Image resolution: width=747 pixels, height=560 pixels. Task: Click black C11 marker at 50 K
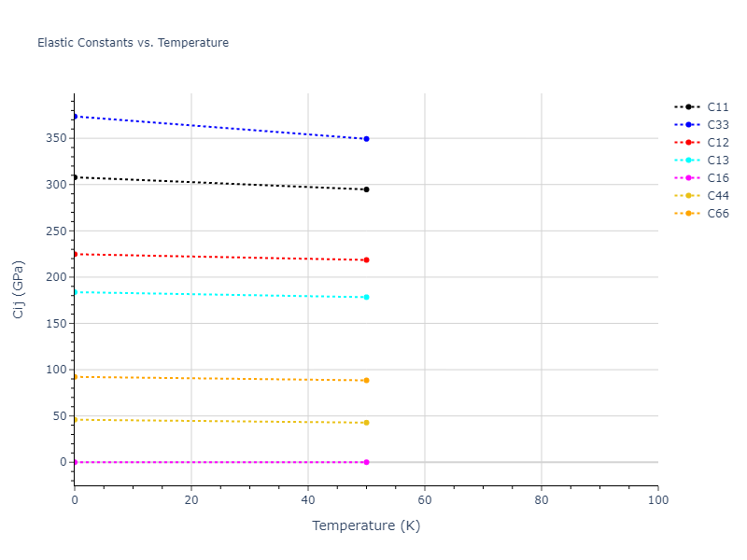[366, 189]
